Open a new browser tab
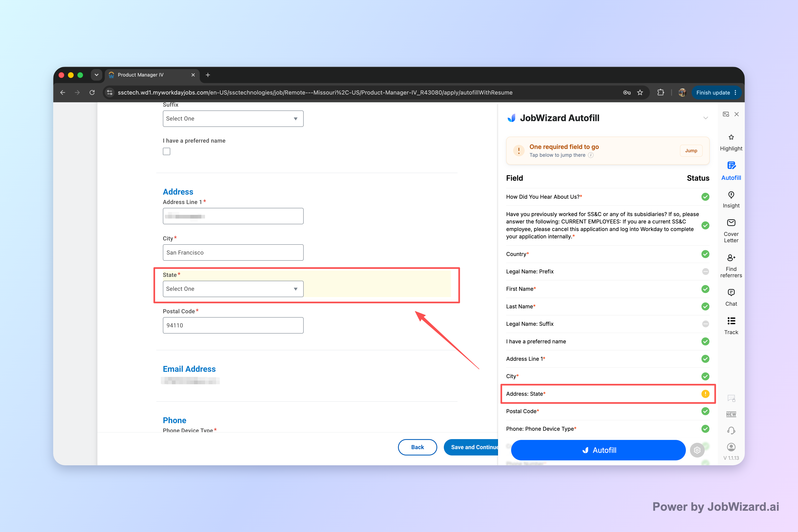 coord(208,75)
